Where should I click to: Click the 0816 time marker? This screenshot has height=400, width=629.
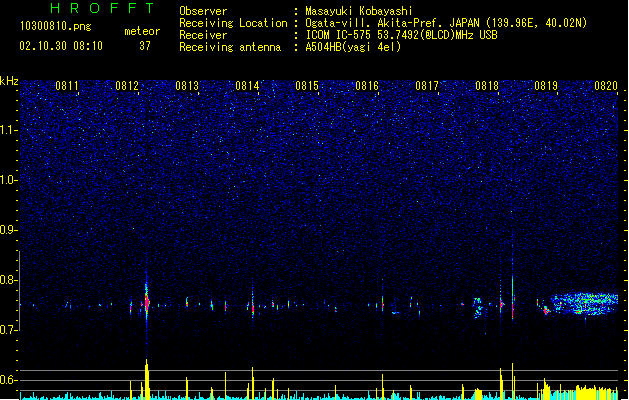point(367,86)
